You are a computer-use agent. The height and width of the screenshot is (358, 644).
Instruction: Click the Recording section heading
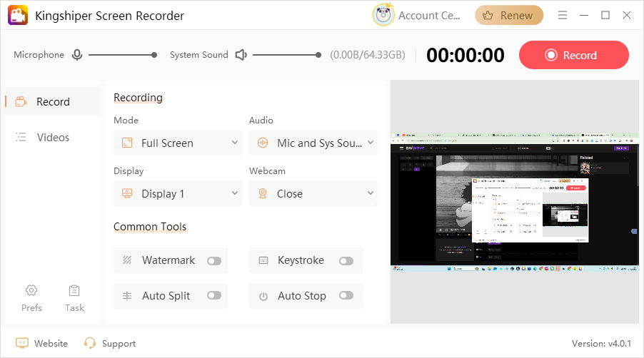138,98
